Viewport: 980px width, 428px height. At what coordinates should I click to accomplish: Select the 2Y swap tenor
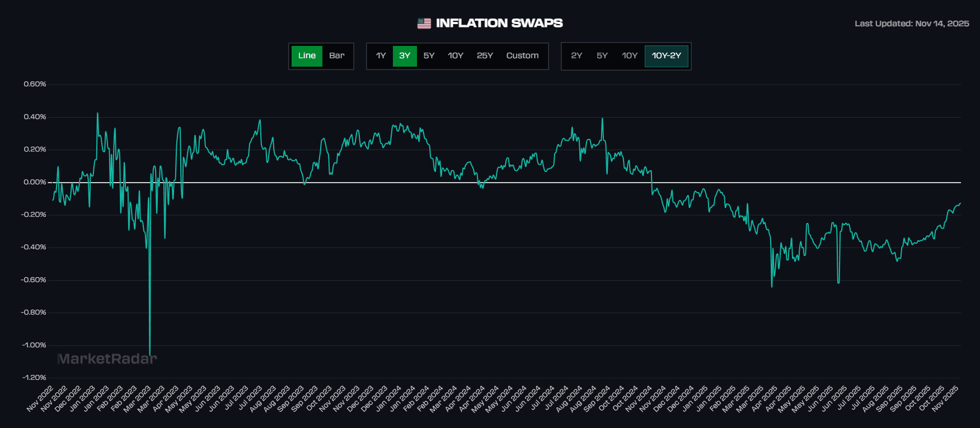(576, 56)
